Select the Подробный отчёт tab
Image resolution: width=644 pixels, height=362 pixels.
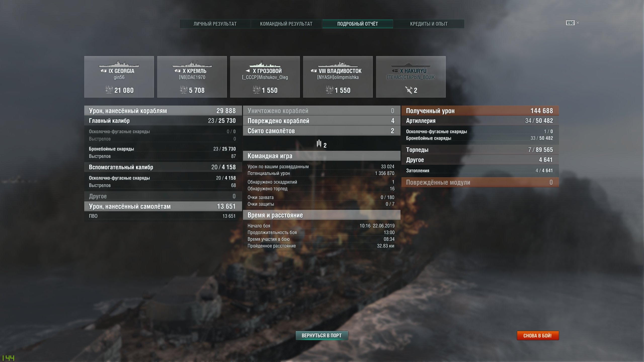pos(357,24)
